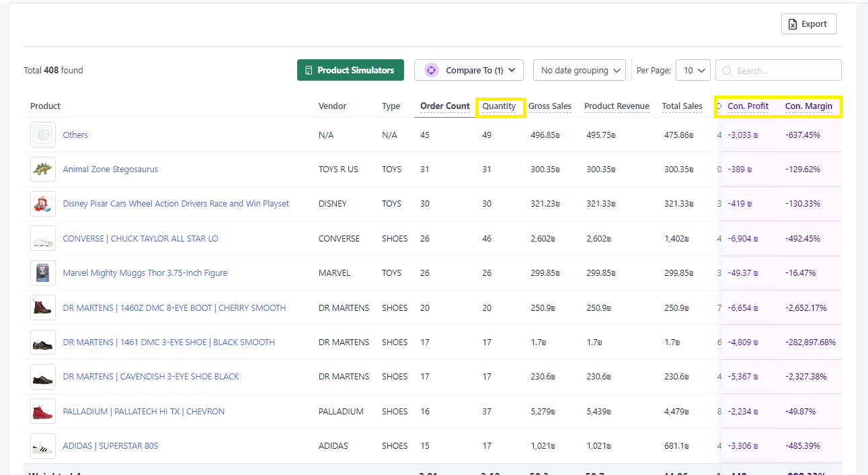Screen dimensions: 868x475
Task: Expand the Compare To (1) dropdown
Action: [x=469, y=70]
